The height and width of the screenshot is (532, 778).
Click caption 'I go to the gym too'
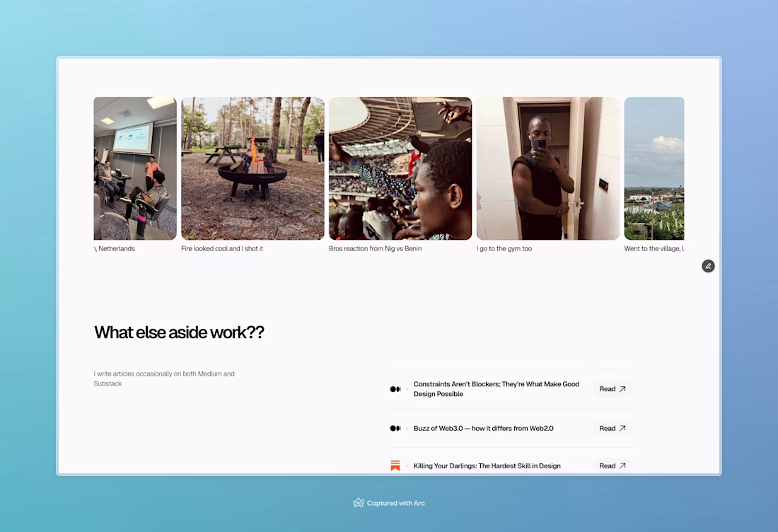coord(504,248)
